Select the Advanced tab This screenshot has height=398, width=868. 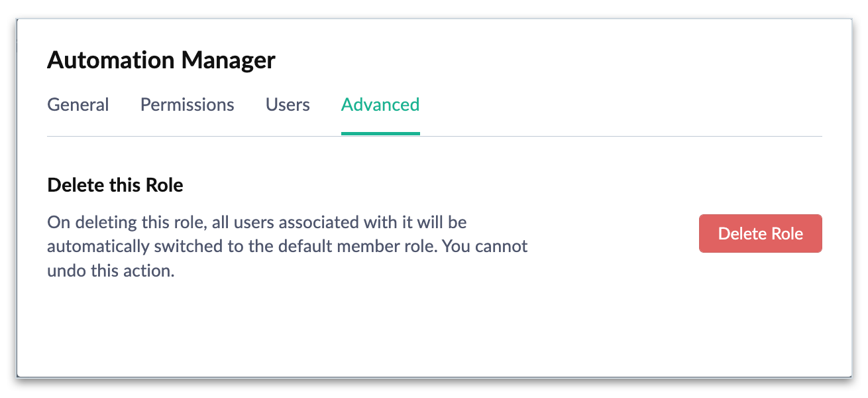point(380,105)
